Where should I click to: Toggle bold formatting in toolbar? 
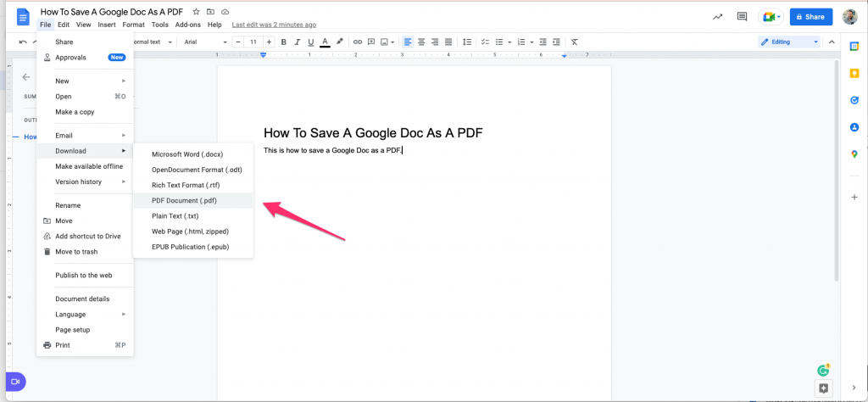284,42
